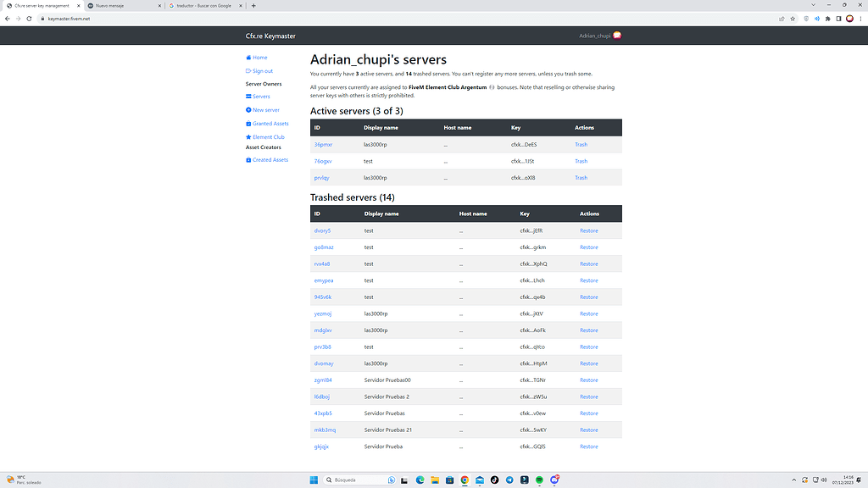Open Telegram from the taskbar

509,480
